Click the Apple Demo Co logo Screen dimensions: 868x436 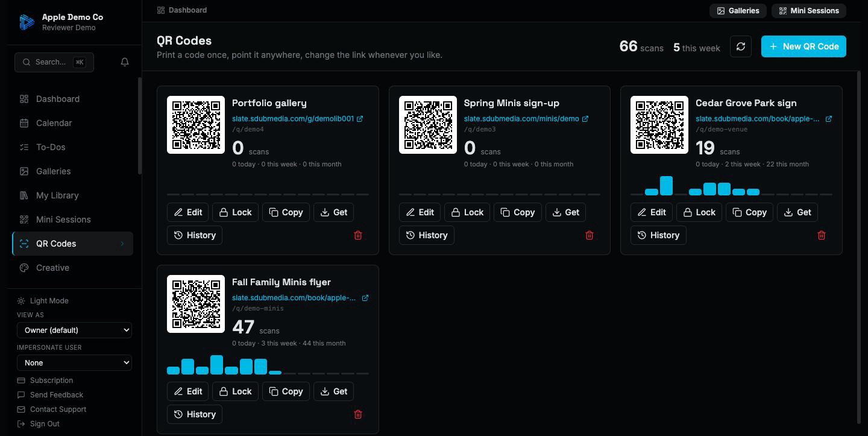[x=27, y=22]
